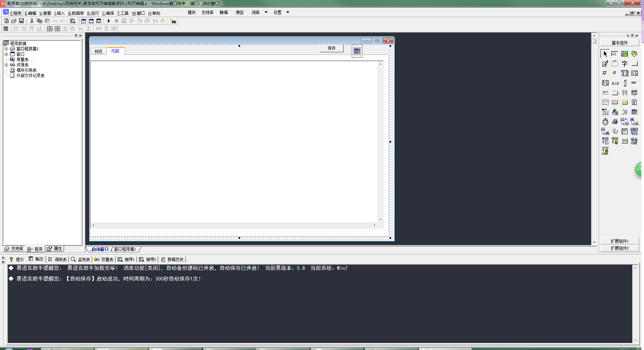Image resolution: width=644 pixels, height=350 pixels.
Task: Toggle the work panel view button
Action: [84, 21]
